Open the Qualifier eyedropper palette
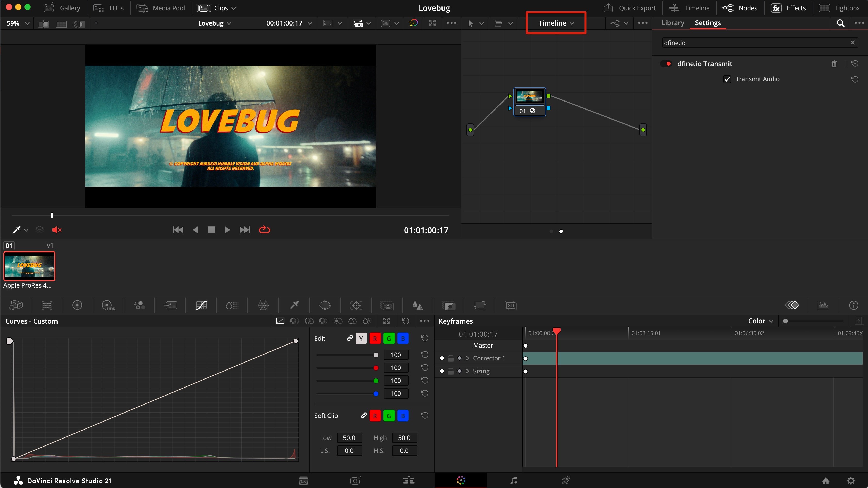The width and height of the screenshot is (868, 488). 294,306
